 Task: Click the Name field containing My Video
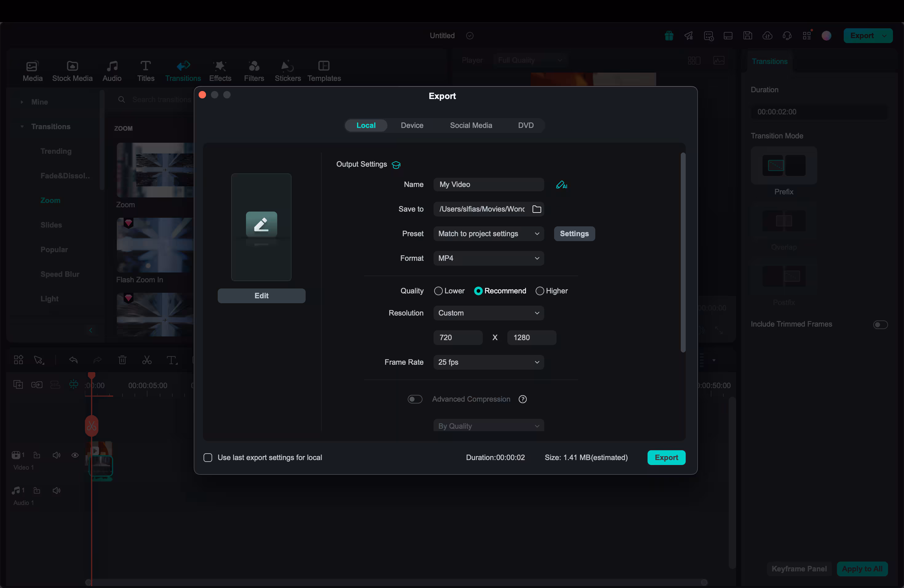point(488,185)
